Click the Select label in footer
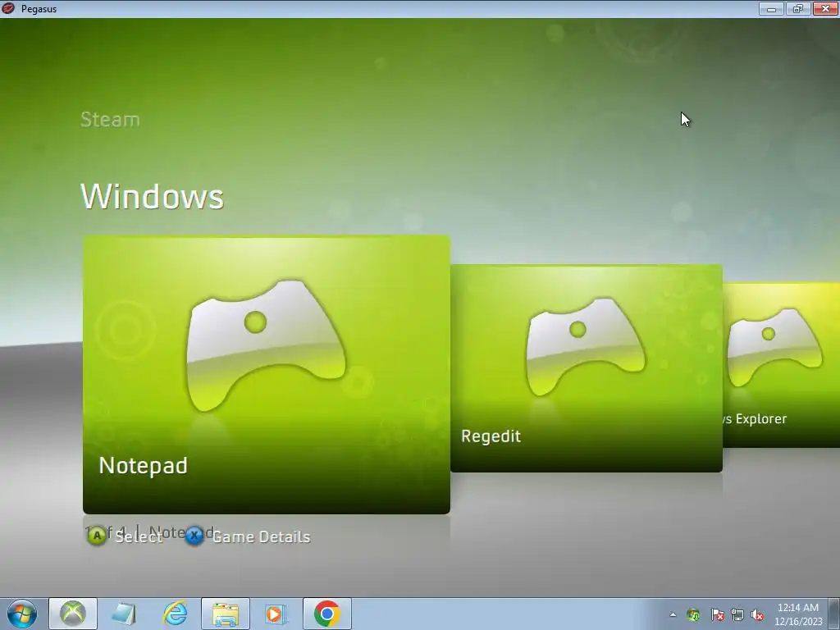The width and height of the screenshot is (840, 630). (139, 536)
